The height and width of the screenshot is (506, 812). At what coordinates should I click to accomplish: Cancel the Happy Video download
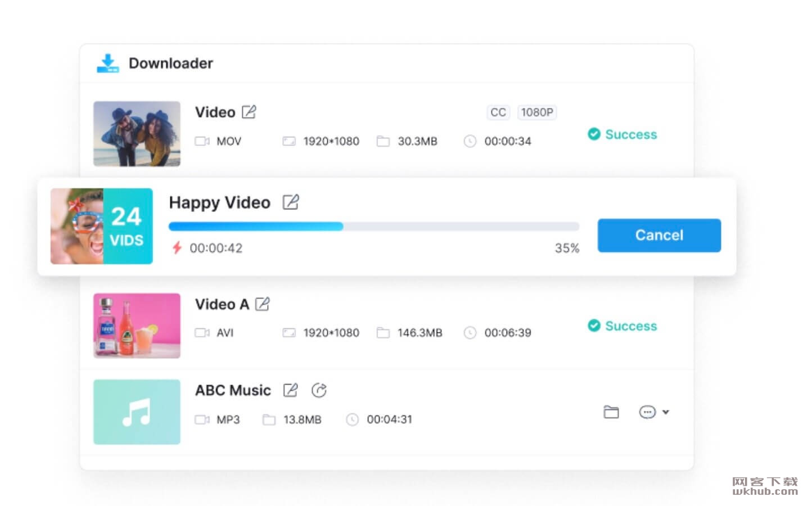659,235
